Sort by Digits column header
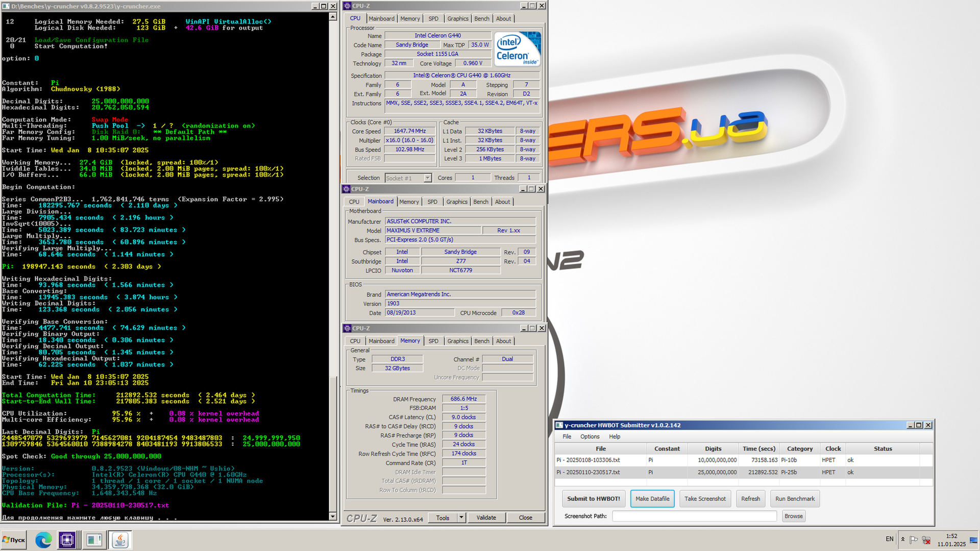The height and width of the screenshot is (551, 980). (713, 448)
